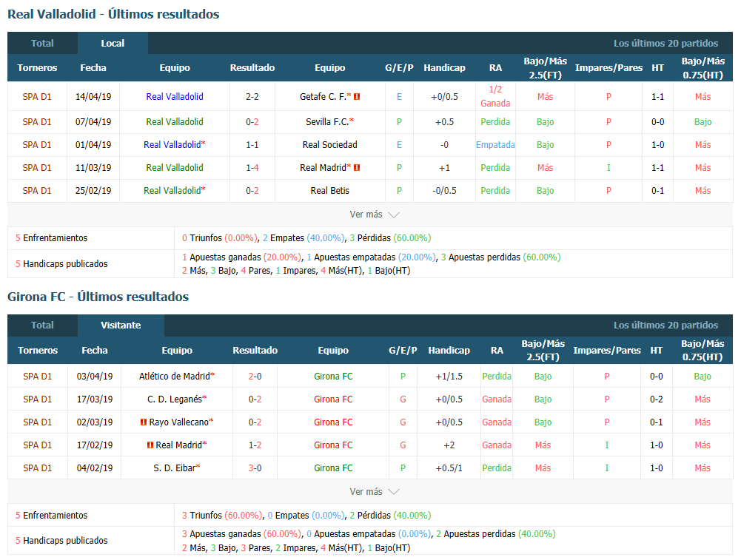This screenshot has width=741, height=560.
Task: Click SPA D1 tournament in 14/04/19 row
Action: pyautogui.click(x=37, y=96)
